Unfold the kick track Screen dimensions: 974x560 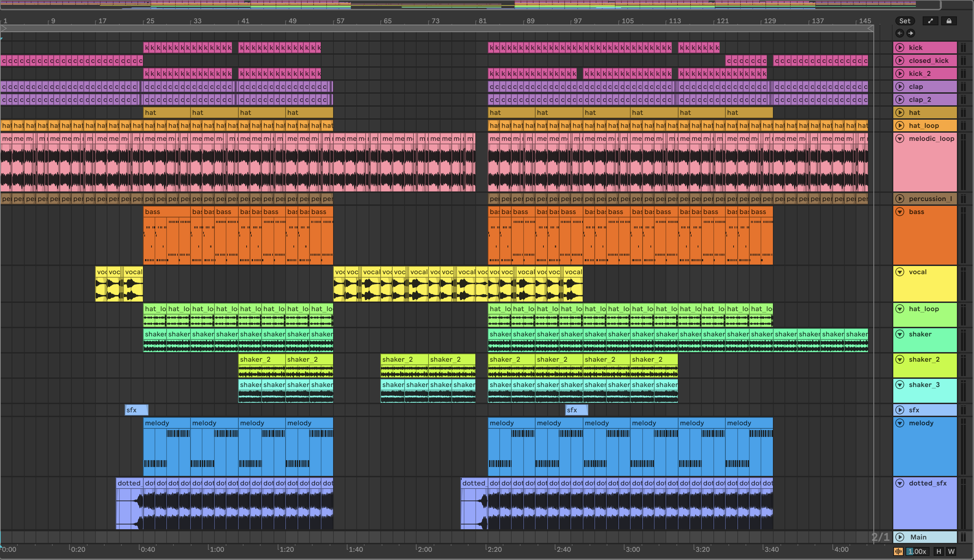(x=900, y=47)
